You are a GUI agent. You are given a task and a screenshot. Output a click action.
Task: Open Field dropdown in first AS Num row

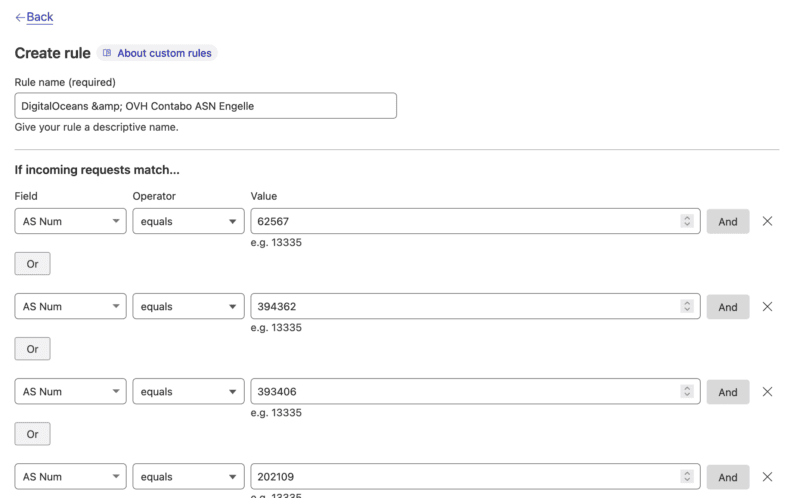click(x=70, y=221)
